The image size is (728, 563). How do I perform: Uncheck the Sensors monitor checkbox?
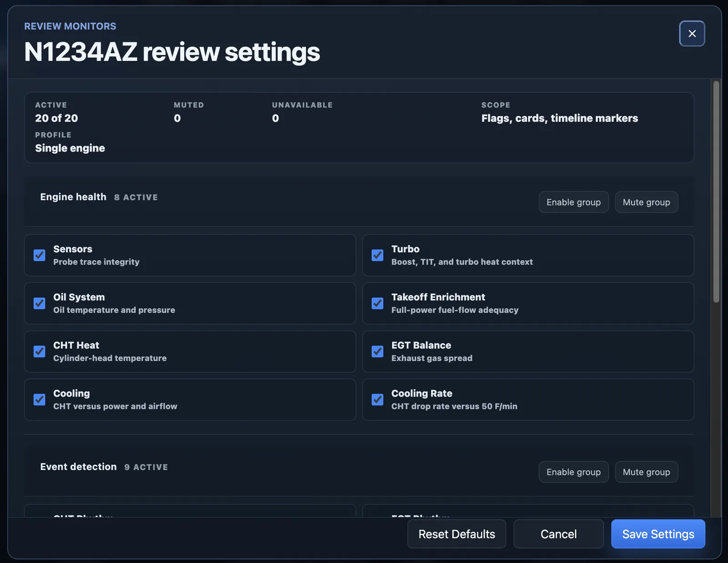[40, 255]
